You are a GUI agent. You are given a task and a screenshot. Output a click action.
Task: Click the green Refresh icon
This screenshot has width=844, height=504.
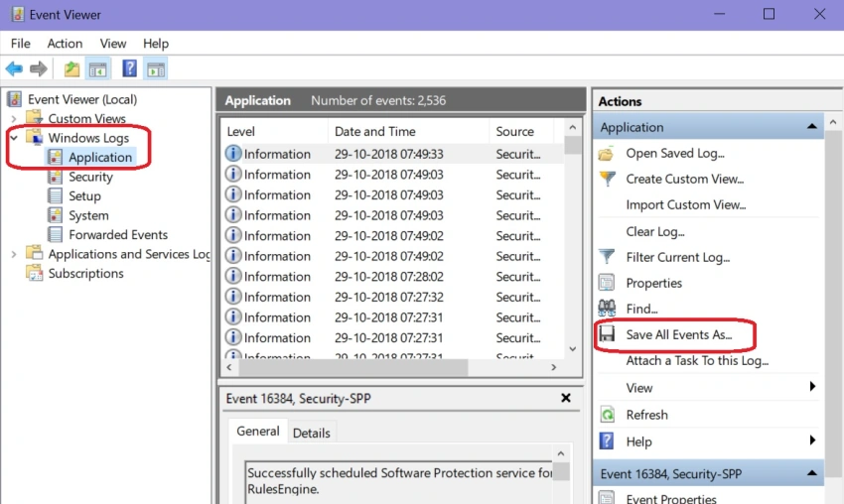(607, 415)
